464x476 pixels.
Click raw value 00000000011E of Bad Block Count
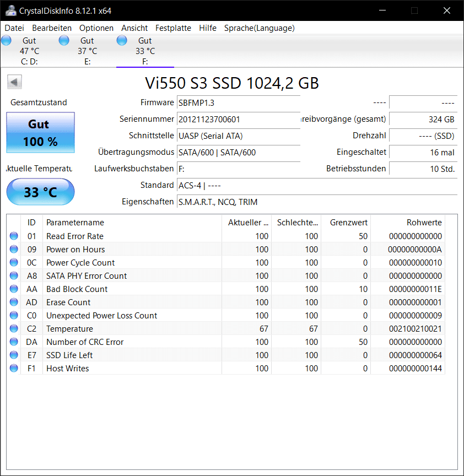415,289
